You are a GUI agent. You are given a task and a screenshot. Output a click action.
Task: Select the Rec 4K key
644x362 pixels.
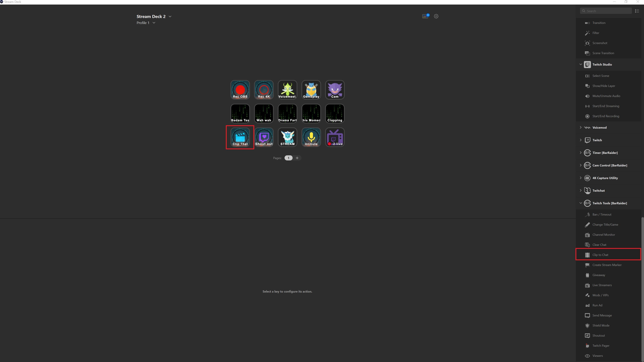264,90
